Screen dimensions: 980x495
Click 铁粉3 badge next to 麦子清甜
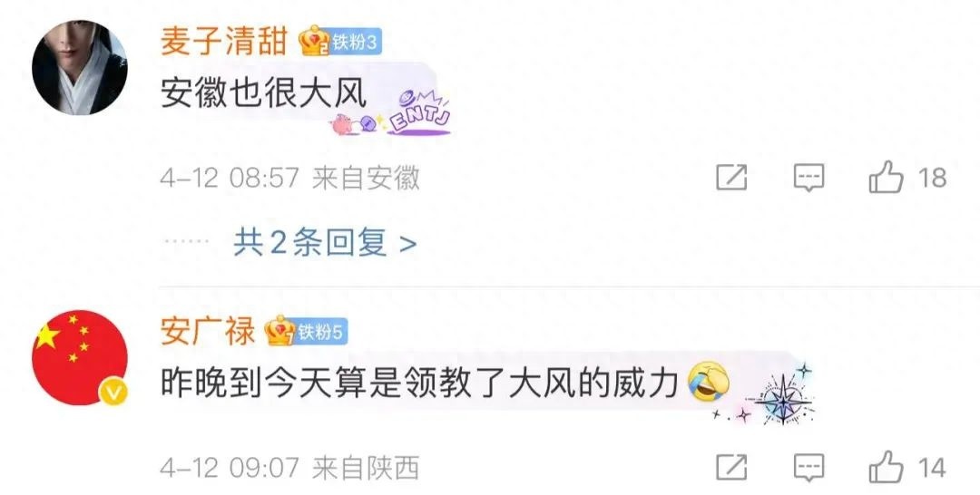point(355,42)
